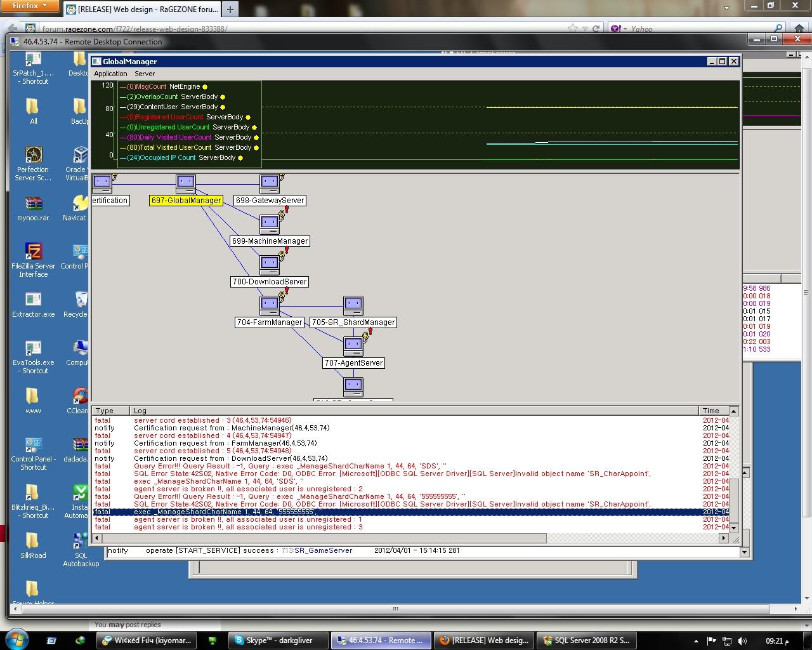Open FileZilla Server Interface desktop icon
This screenshot has width=812, height=650.
pos(33,251)
